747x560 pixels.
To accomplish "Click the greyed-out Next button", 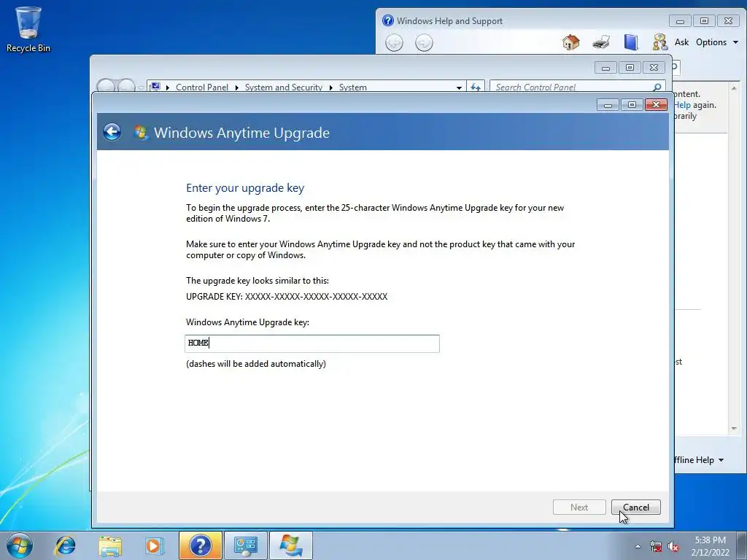I will (x=579, y=507).
